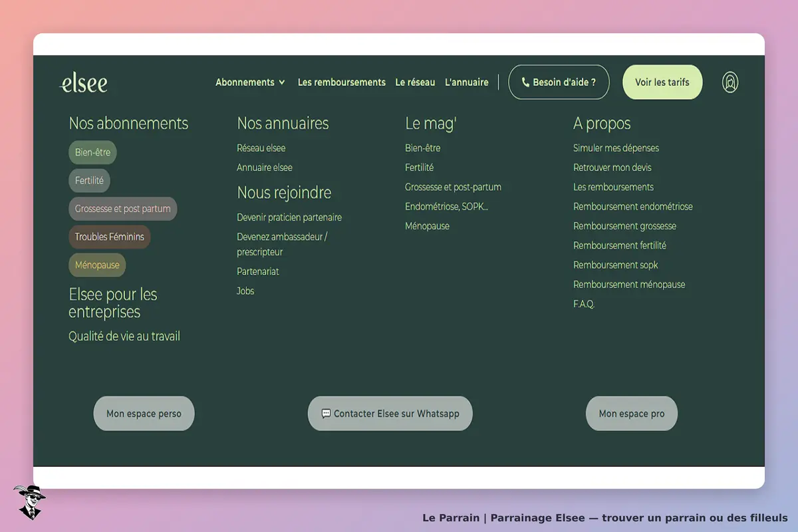Follow Devenir praticien partenaire link
Viewport: 798px width, 532px height.
(289, 217)
